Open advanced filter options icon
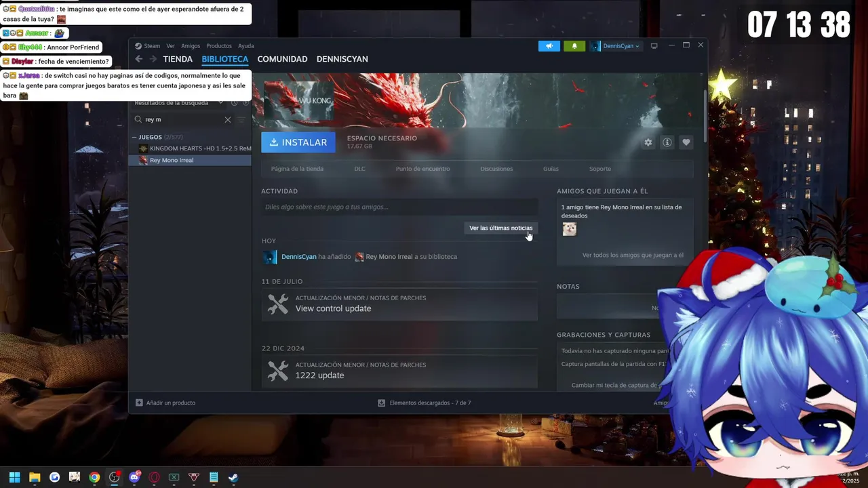This screenshot has width=868, height=488. (241, 119)
